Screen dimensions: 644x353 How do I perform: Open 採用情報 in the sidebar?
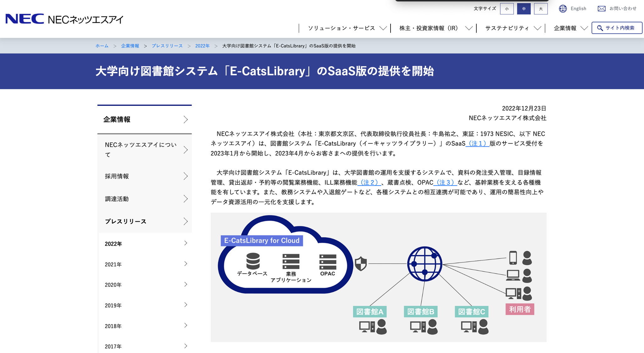(144, 176)
